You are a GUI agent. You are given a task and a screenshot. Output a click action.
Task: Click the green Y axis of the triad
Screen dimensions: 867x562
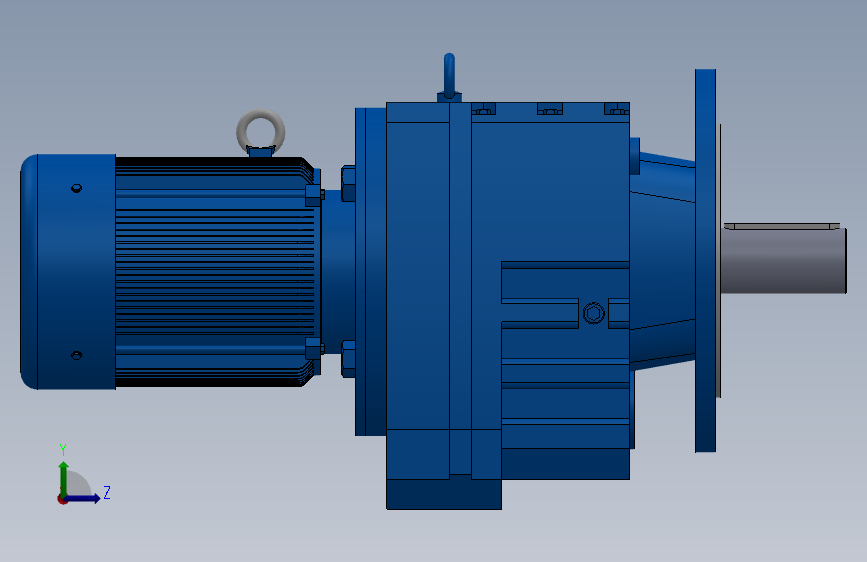64,478
